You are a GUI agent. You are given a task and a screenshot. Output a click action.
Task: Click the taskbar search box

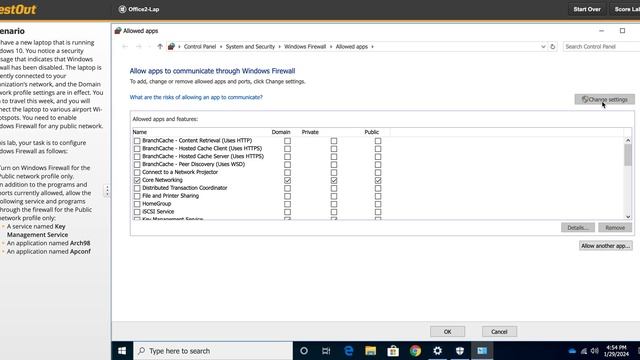tap(213, 351)
